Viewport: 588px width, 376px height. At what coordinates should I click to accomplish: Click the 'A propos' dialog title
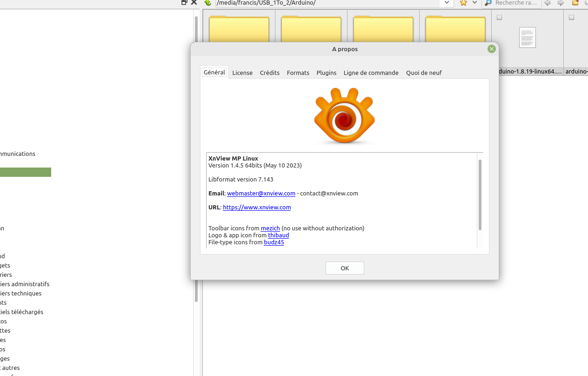pyautogui.click(x=345, y=49)
